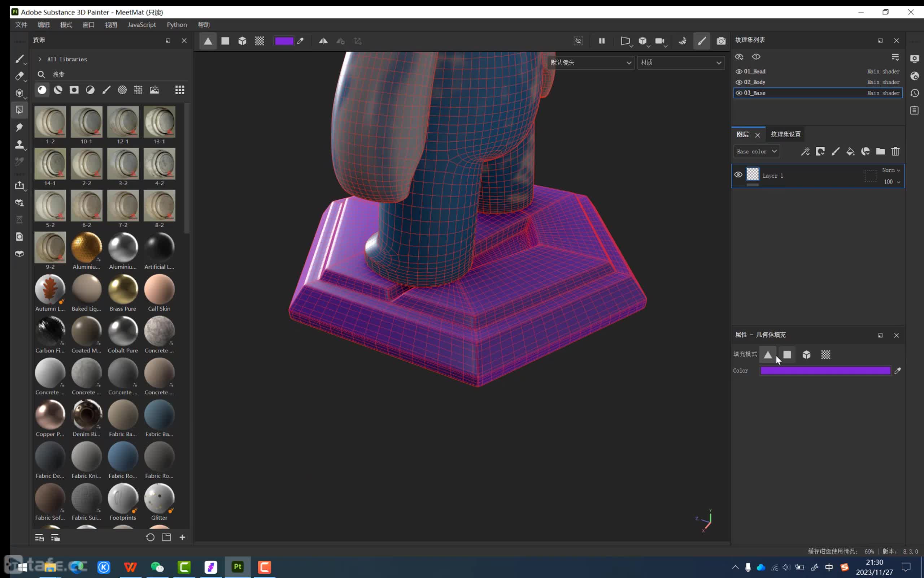Open 02_Body Main shader dropdown
The image size is (924, 578).
pyautogui.click(x=883, y=82)
